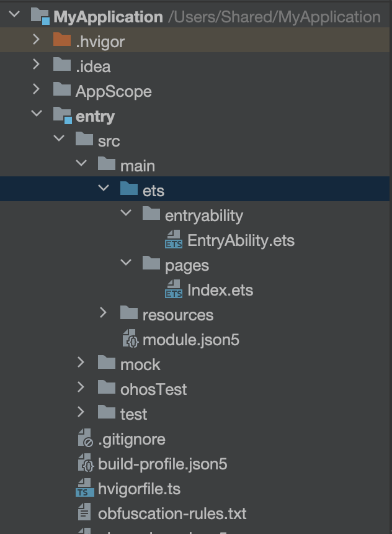Screen dimensions: 392x534
Task: Click the ETS icon beside Index.ets
Action: [174, 290]
